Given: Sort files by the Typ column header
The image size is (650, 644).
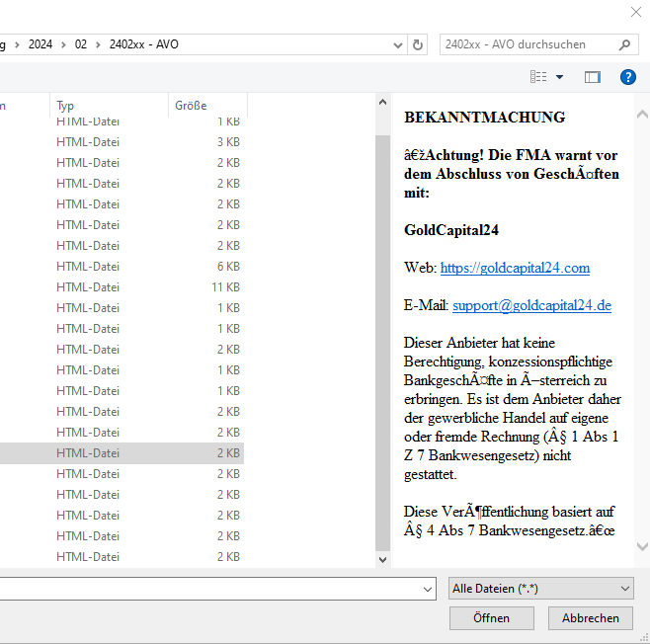Looking at the screenshot, I should tap(109, 106).
